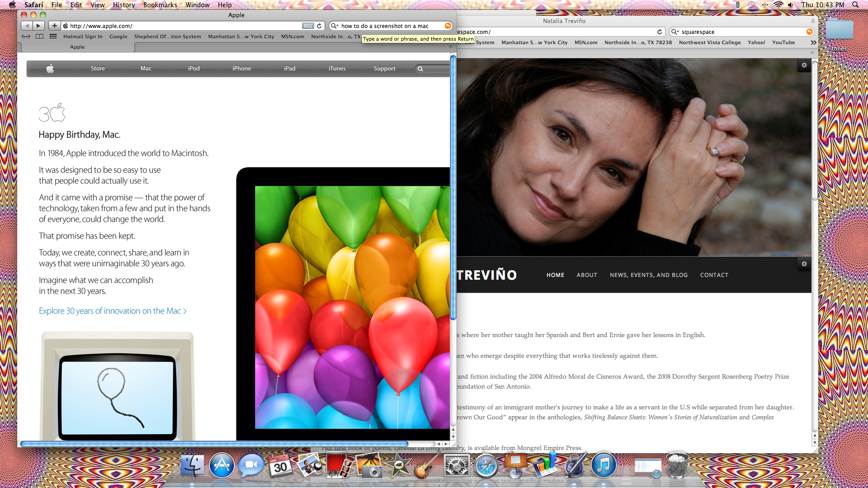
Task: Open the Google bookmark
Action: click(118, 37)
